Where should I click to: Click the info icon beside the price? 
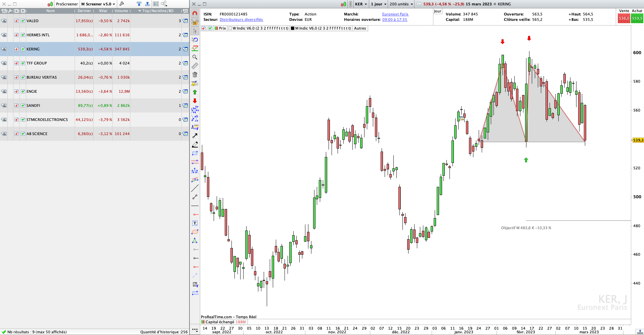pyautogui.click(x=419, y=4)
